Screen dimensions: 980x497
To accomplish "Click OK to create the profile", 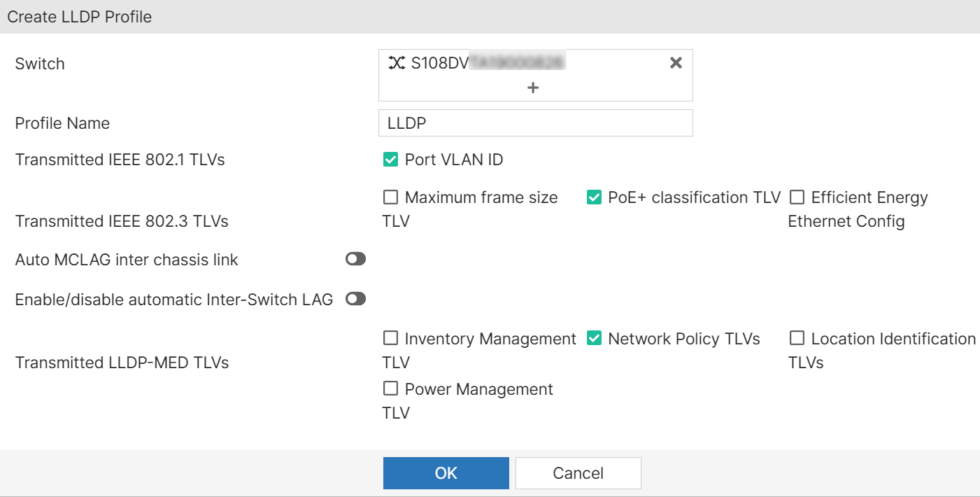I will (446, 472).
